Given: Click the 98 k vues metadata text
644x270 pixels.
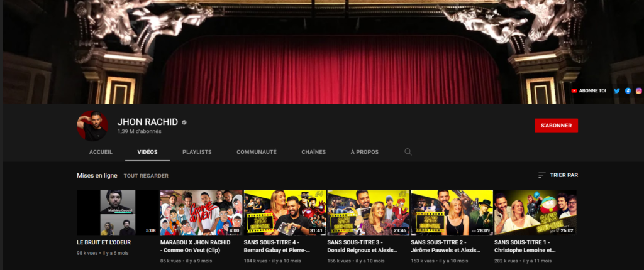Looking at the screenshot, I should (x=87, y=253).
